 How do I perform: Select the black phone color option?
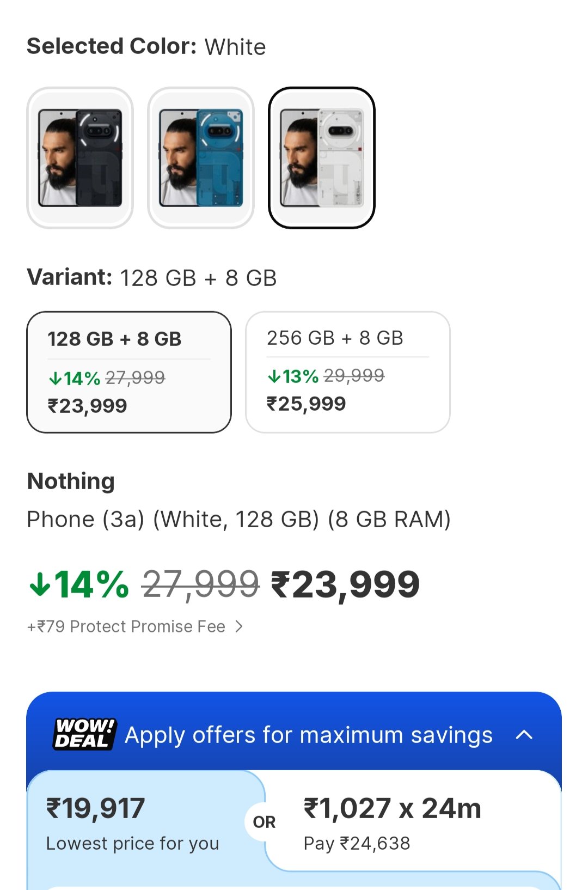click(80, 158)
